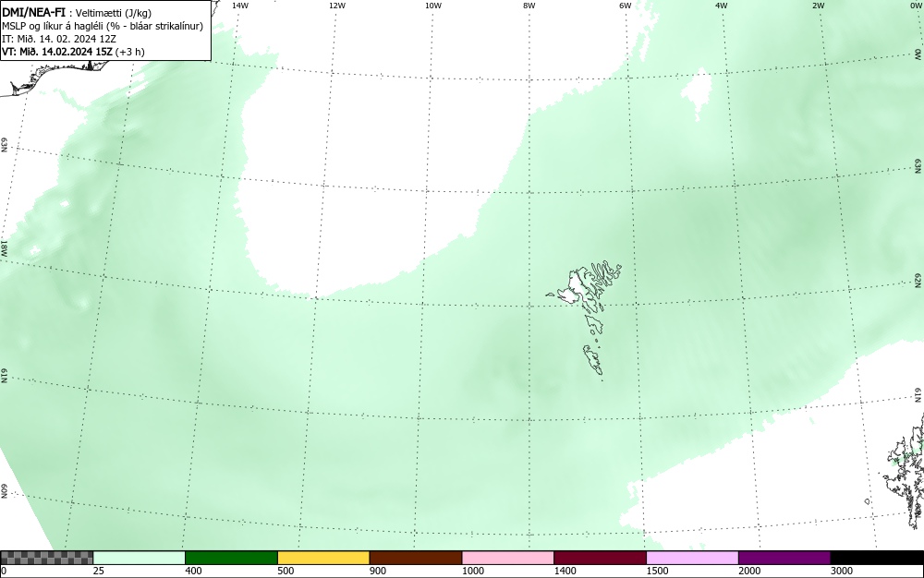The width and height of the screenshot is (924, 578).
Task: Click the 'IT: Mið. 14. 02. 2024 12Z' line
Action: coord(59,39)
